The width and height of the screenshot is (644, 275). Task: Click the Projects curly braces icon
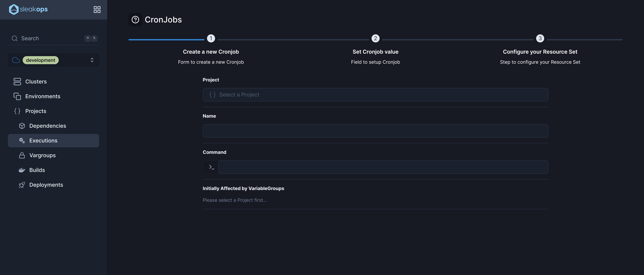[17, 111]
